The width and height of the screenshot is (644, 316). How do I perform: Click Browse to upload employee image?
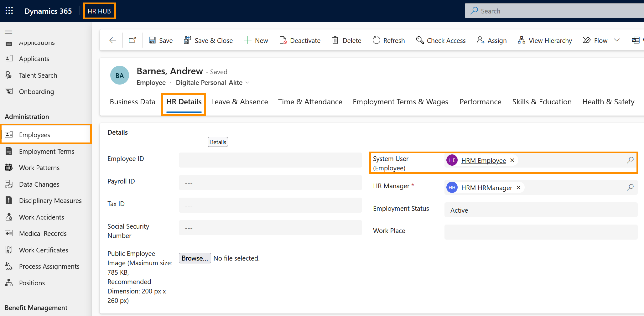point(195,258)
